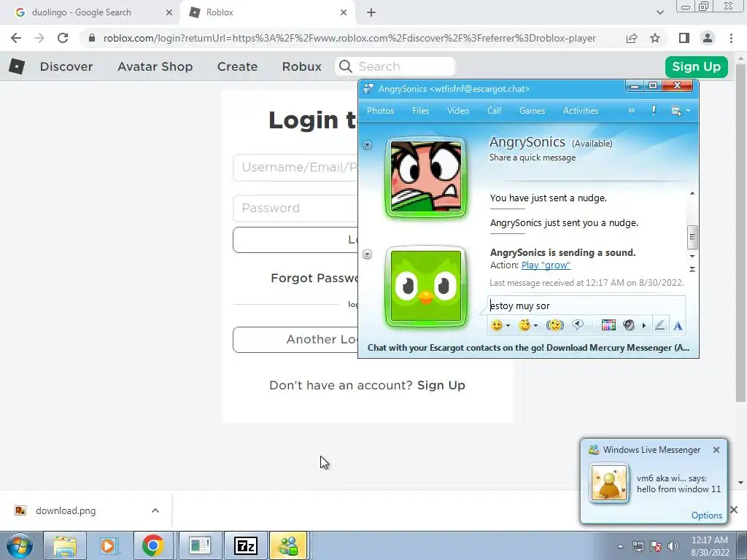The width and height of the screenshot is (747, 560).
Task: Open the wink picker in Messenger
Action: pos(525,325)
